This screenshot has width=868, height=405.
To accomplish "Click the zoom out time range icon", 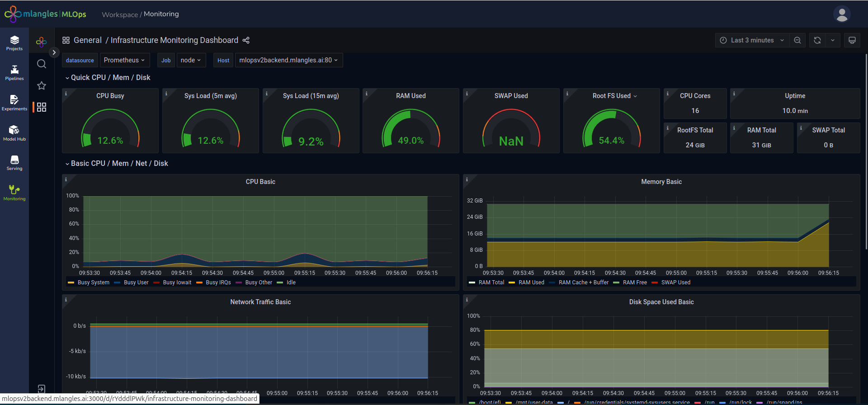I will click(x=797, y=40).
